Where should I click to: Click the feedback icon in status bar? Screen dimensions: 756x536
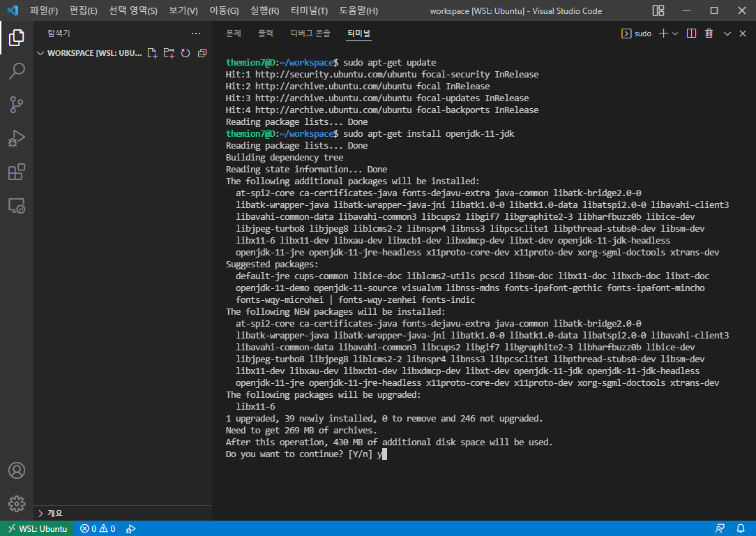pyautogui.click(x=719, y=529)
